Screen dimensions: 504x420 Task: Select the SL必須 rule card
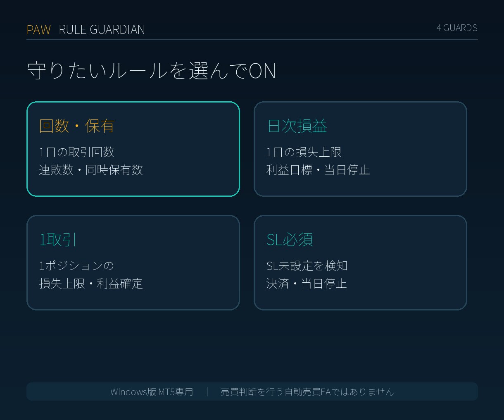pos(360,262)
